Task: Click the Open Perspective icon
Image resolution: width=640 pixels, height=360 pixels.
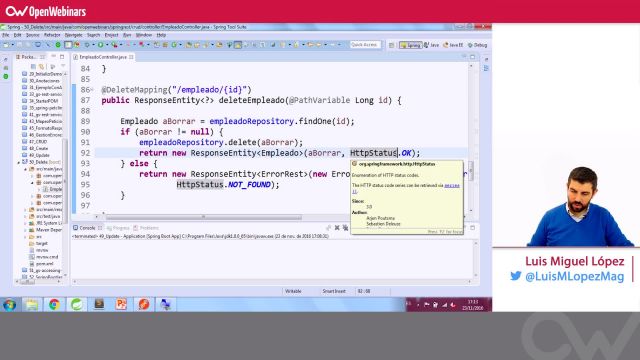Action: 391,45
